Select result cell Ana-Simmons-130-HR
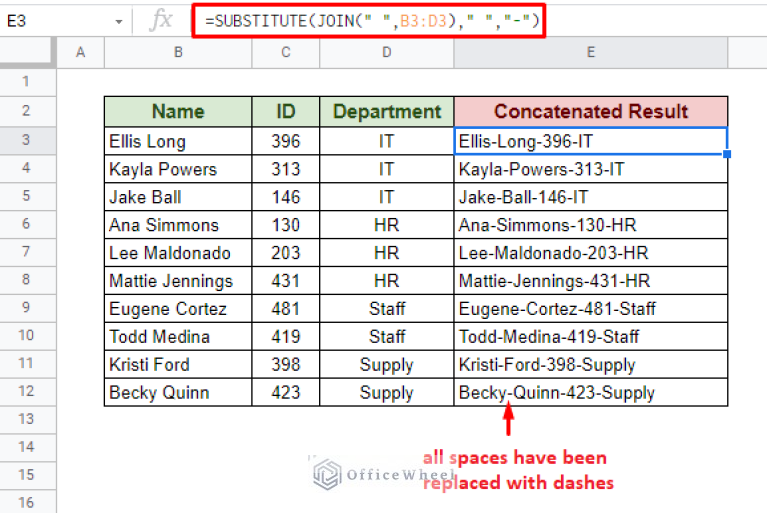The height and width of the screenshot is (513, 767). pyautogui.click(x=591, y=225)
